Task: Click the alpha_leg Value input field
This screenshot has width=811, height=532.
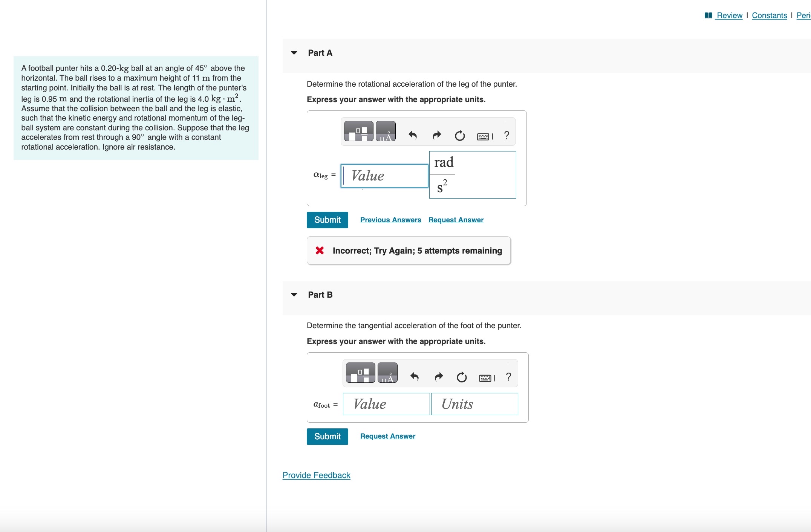Action: [x=384, y=176]
